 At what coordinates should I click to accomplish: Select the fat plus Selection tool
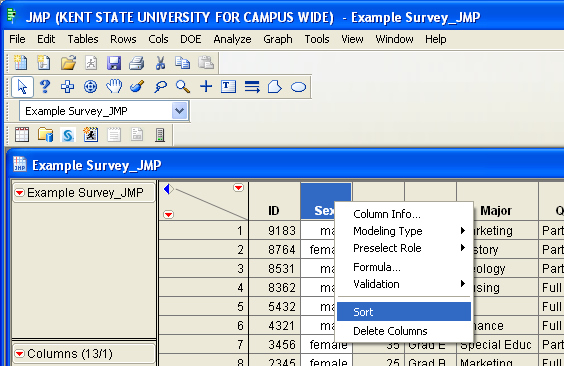(x=67, y=87)
